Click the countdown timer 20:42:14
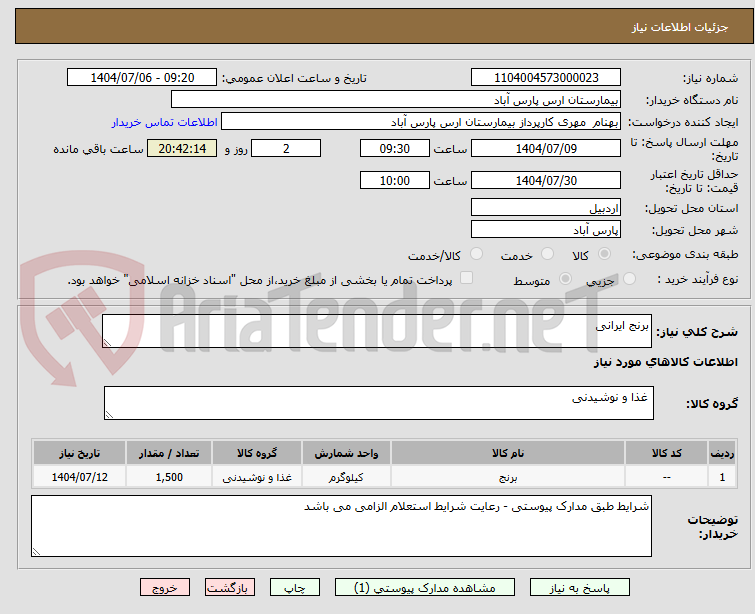The height and width of the screenshot is (614, 755). coord(182,148)
